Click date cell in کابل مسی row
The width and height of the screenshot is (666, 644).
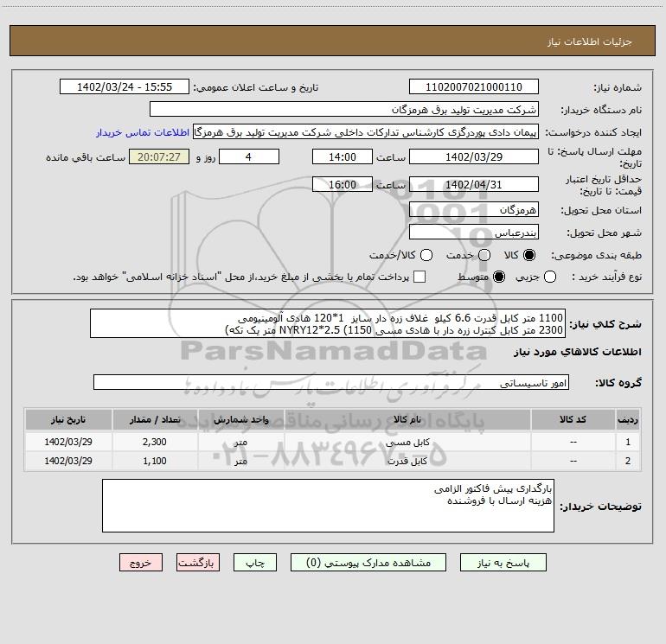tap(68, 442)
